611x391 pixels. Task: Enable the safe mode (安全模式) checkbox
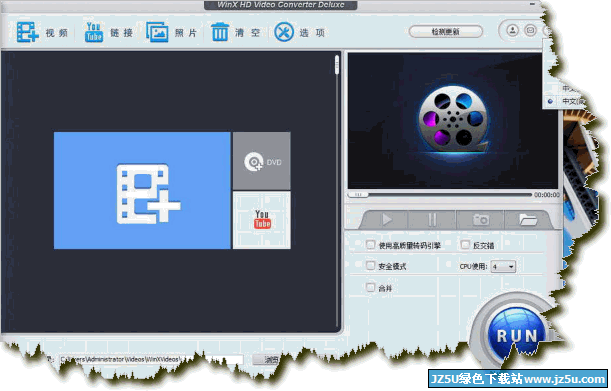click(x=370, y=266)
